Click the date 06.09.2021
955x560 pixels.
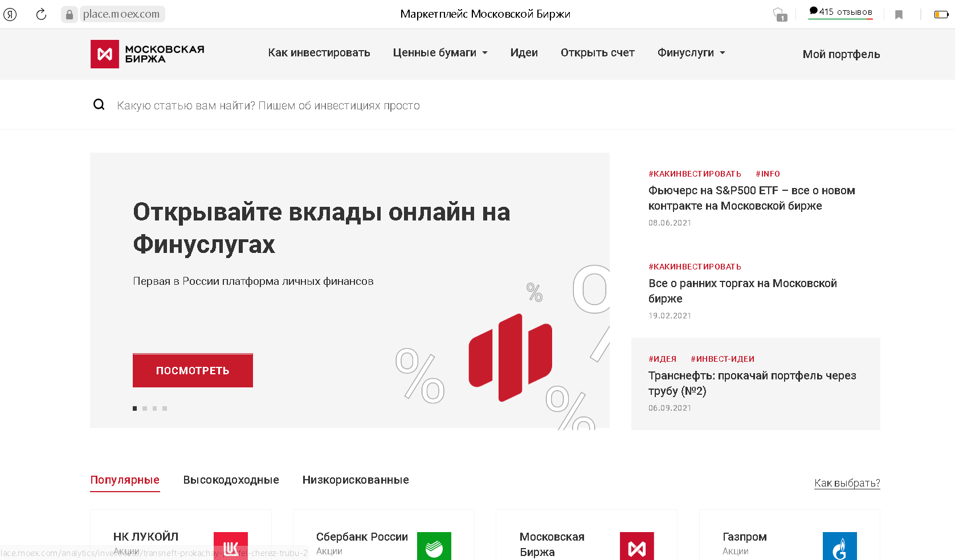(670, 408)
